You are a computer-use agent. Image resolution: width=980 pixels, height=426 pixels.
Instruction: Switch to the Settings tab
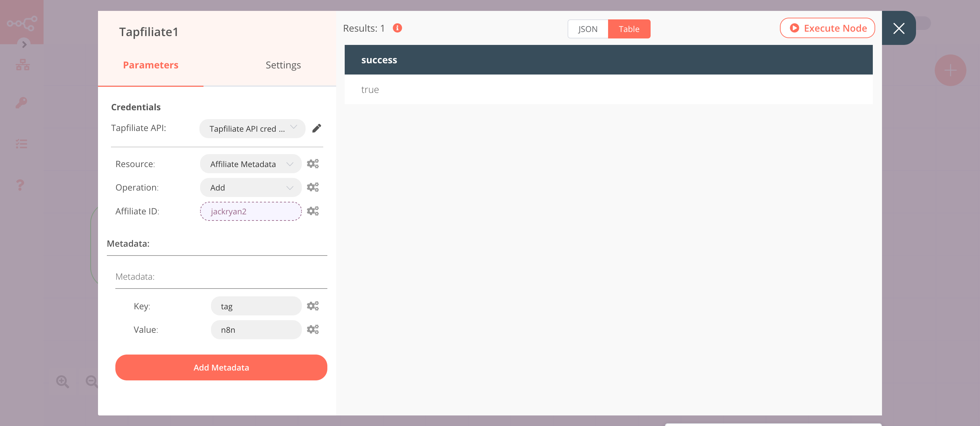pos(282,64)
